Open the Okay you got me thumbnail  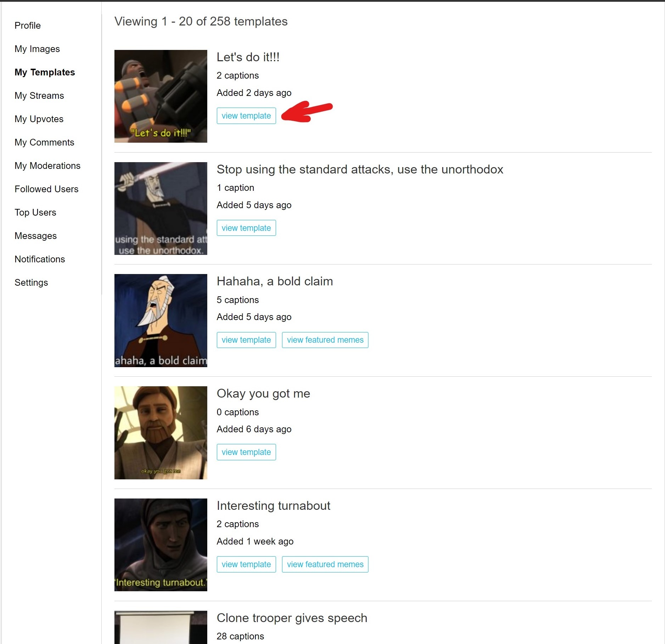click(161, 433)
